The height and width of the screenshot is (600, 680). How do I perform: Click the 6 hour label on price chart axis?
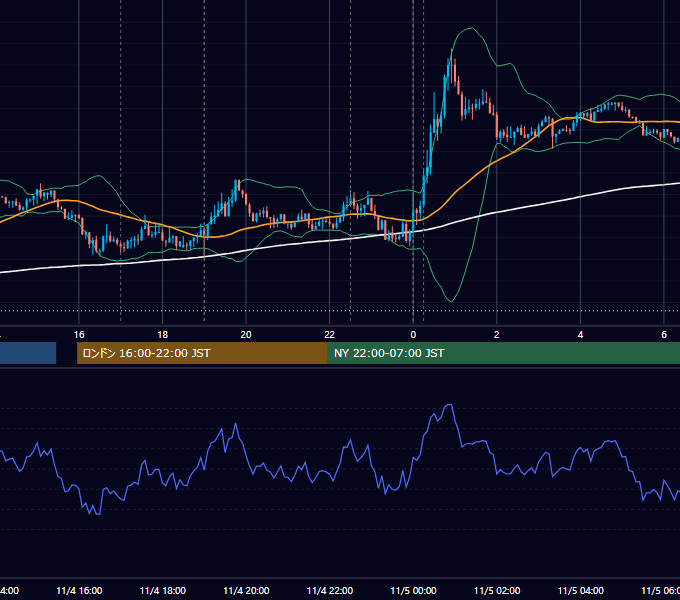[x=664, y=335]
